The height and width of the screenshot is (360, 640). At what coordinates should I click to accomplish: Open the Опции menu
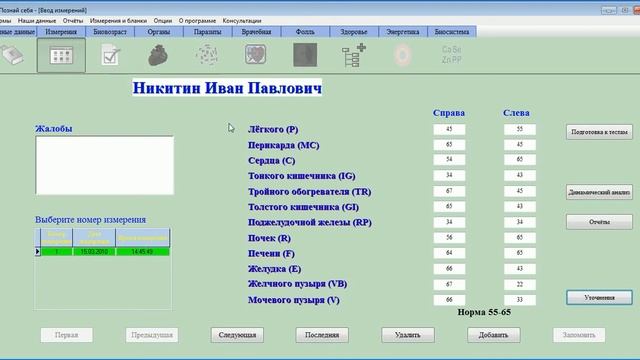[x=162, y=20]
